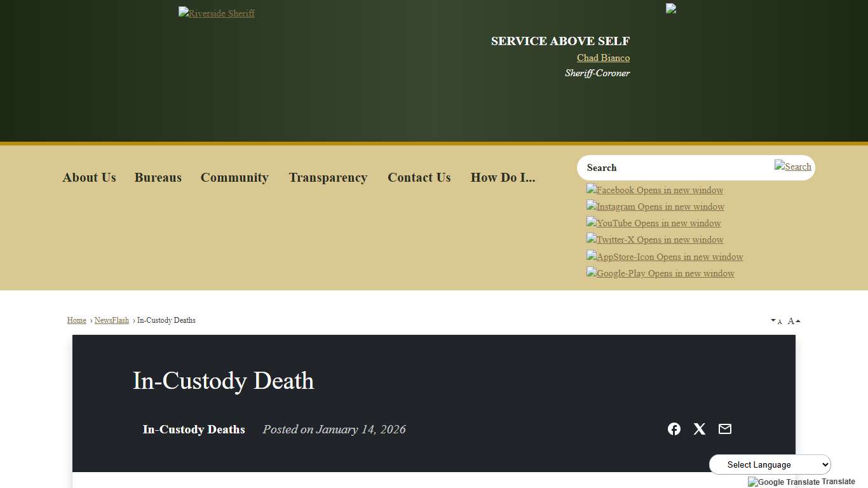
Task: Open the Select Language dropdown
Action: 769,464
